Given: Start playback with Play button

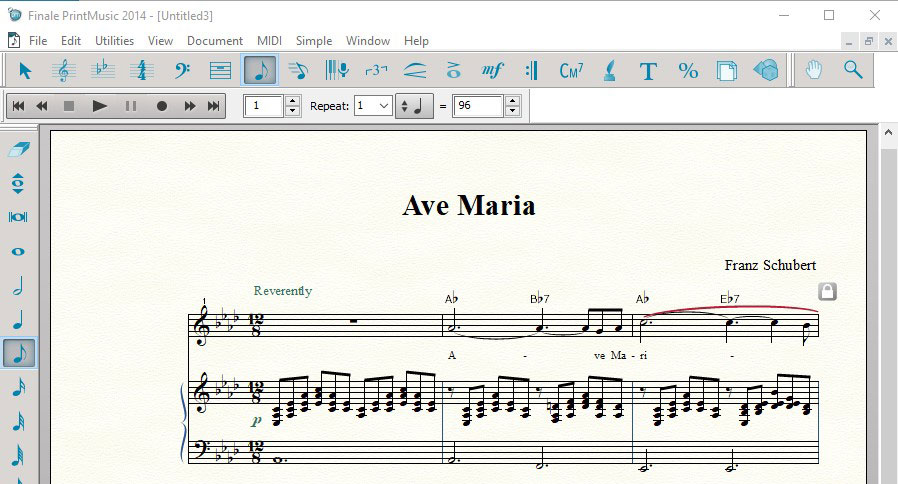Looking at the screenshot, I should pos(100,106).
